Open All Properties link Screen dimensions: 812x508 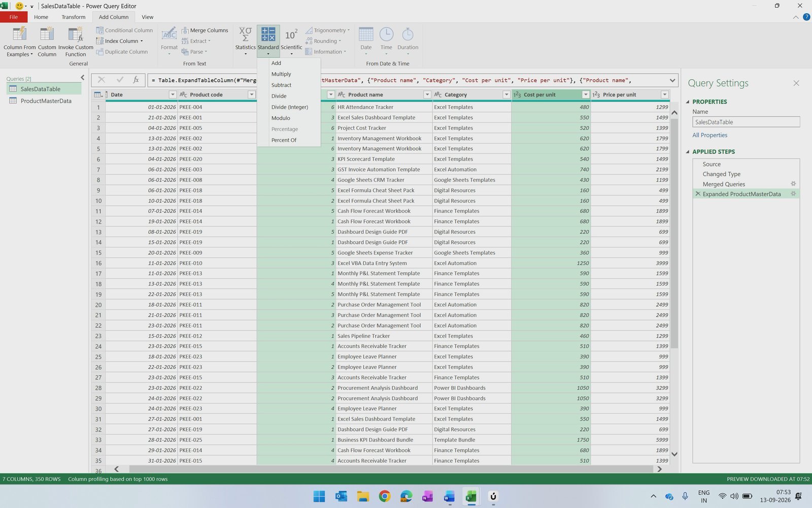click(x=709, y=135)
